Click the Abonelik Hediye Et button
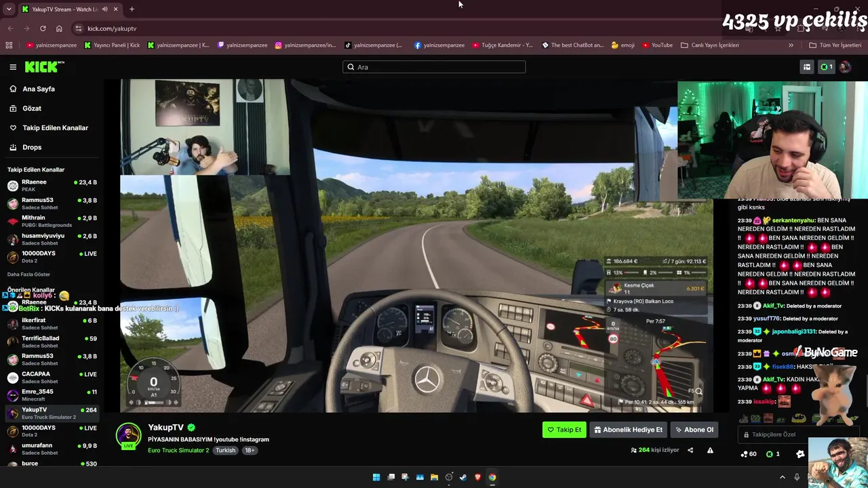Viewport: 868px width, 488px height. coord(628,430)
